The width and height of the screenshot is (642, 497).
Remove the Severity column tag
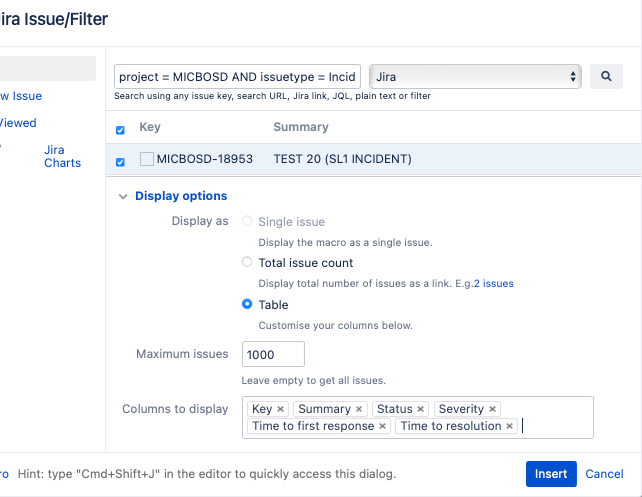(x=493, y=409)
